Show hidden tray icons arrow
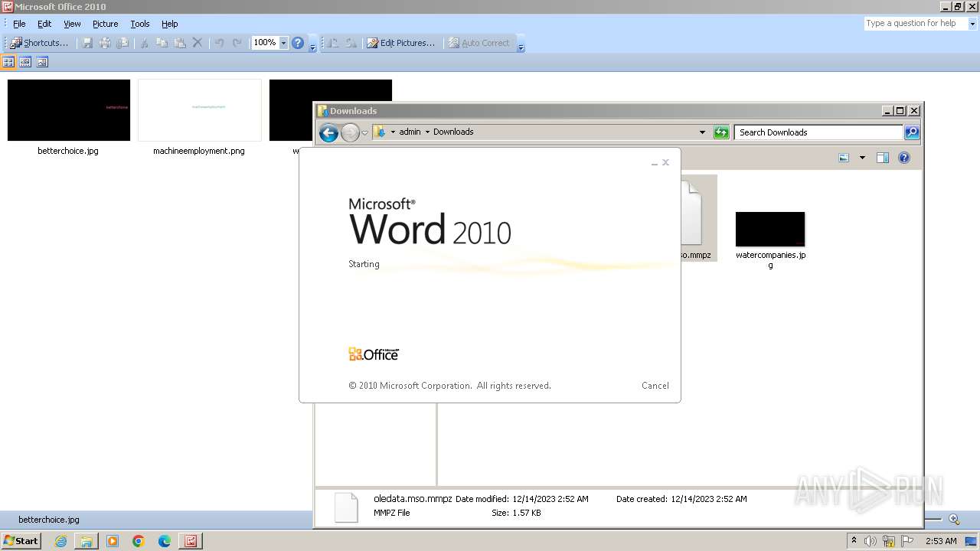This screenshot has height=551, width=980. (x=854, y=540)
